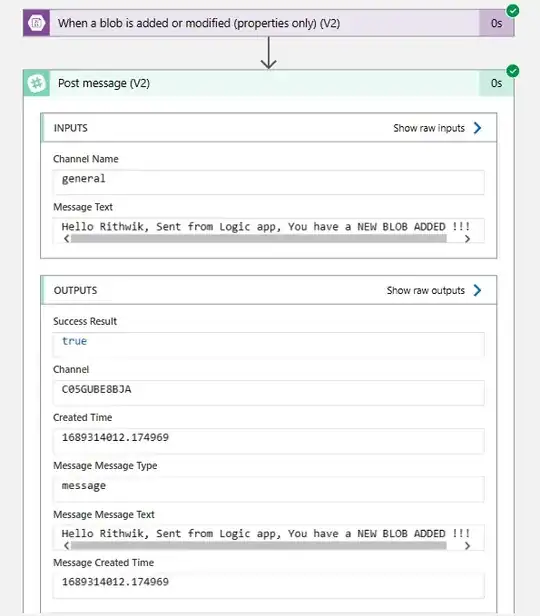This screenshot has width=540, height=616.
Task: Select the Channel Name value general
Action: pos(269,182)
